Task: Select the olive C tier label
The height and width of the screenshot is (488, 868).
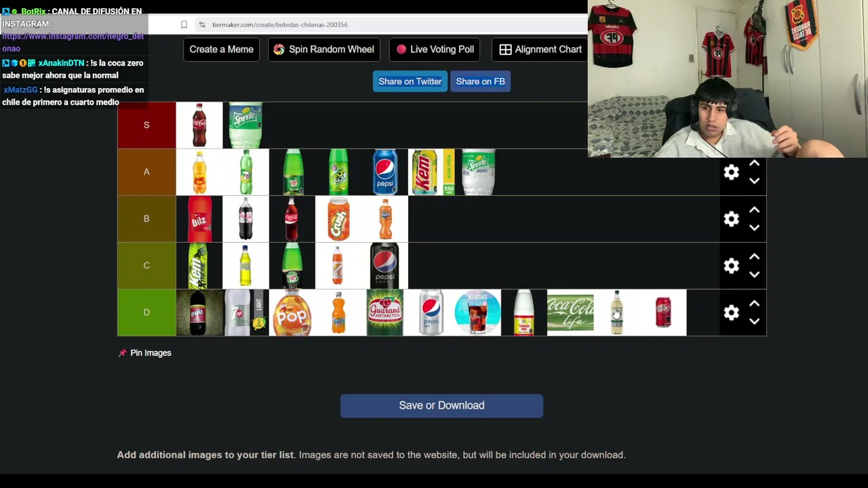Action: (146, 266)
